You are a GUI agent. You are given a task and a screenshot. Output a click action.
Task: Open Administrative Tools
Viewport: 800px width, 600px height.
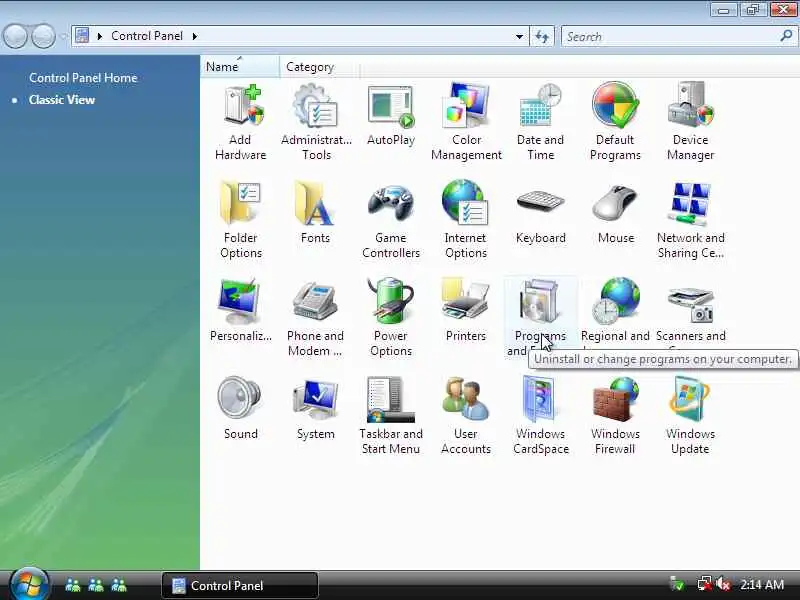tap(316, 121)
